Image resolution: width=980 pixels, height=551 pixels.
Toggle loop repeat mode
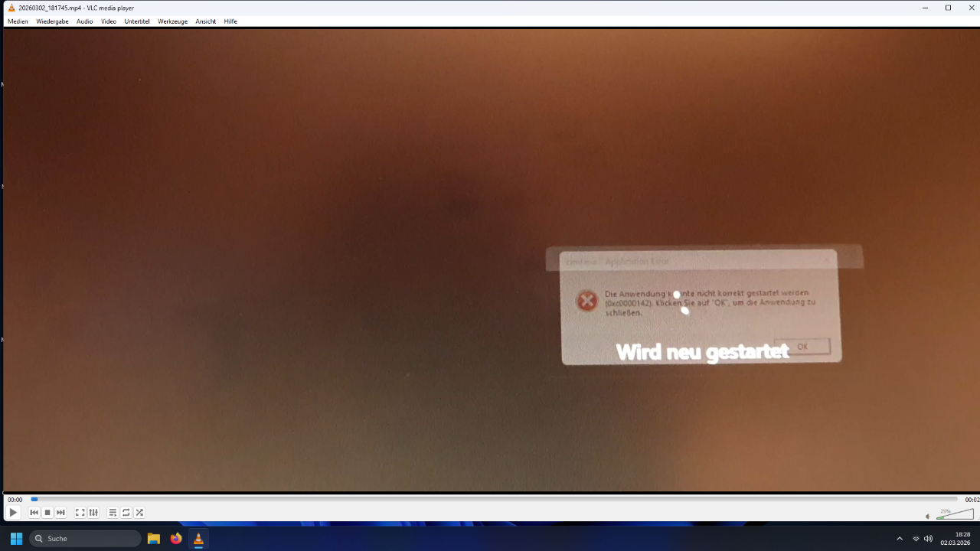[x=126, y=513]
